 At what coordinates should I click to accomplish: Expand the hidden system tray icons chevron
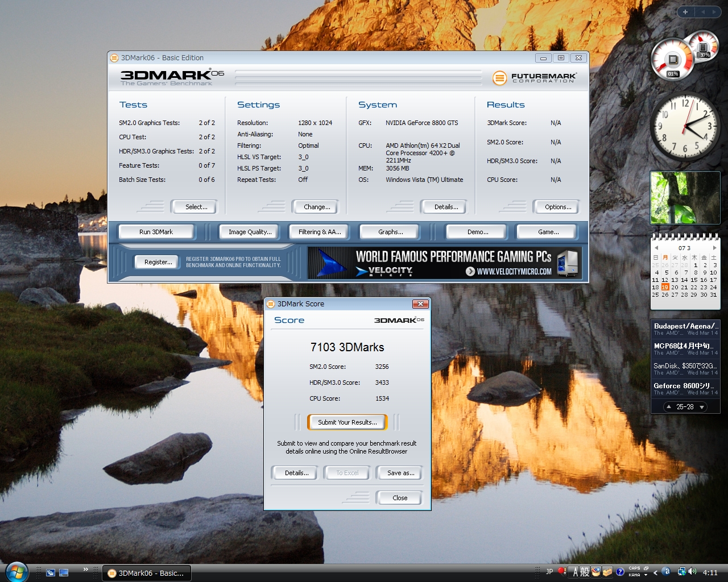click(x=655, y=572)
